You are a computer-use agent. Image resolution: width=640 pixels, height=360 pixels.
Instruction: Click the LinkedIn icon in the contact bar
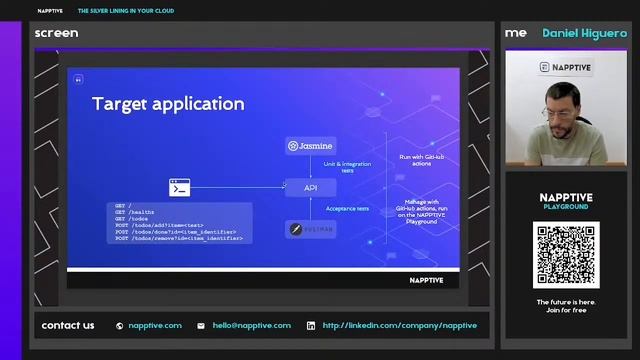(311, 326)
